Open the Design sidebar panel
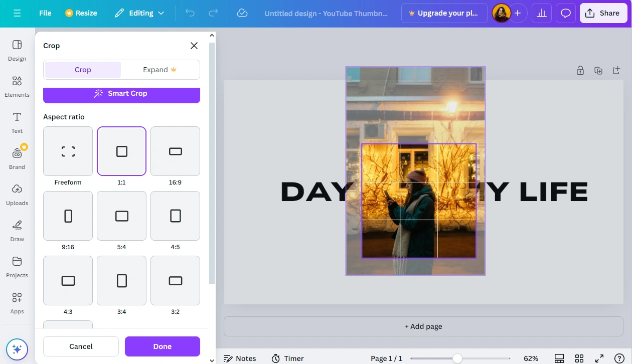The image size is (632, 364). coord(17,50)
